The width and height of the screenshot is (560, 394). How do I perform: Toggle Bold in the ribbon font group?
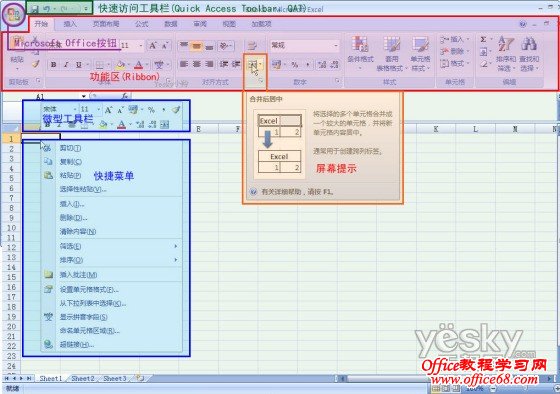(54, 65)
